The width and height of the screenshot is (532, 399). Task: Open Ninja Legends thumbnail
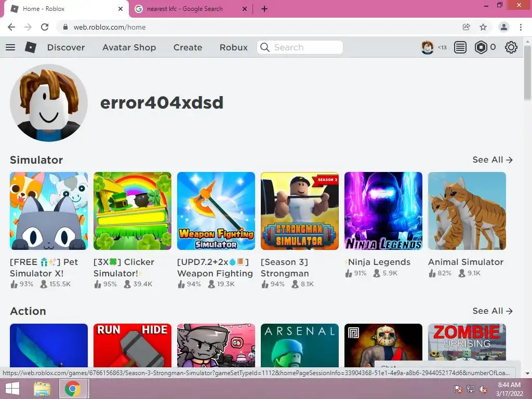pyautogui.click(x=383, y=211)
